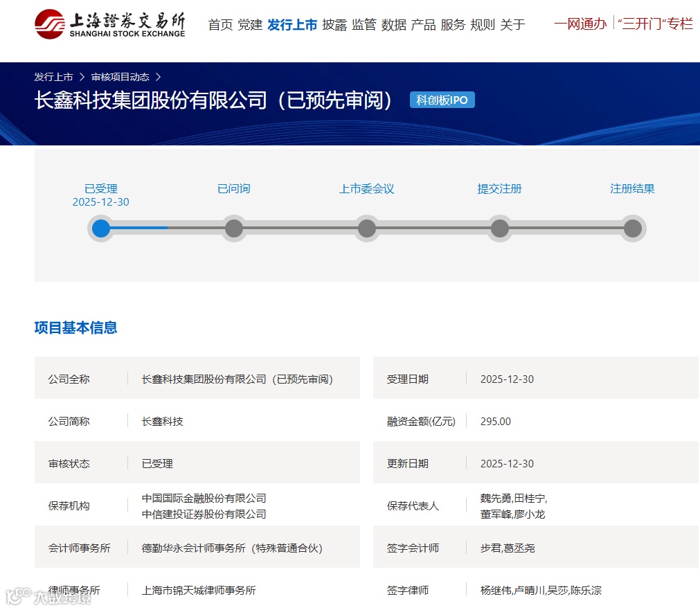Click the 注册结果 timeline node

click(633, 228)
